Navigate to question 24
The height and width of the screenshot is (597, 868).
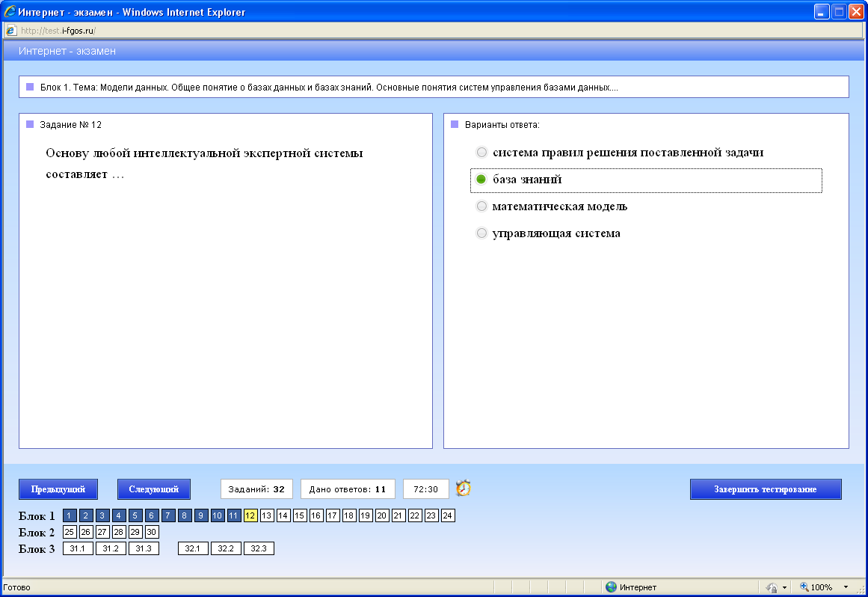448,515
